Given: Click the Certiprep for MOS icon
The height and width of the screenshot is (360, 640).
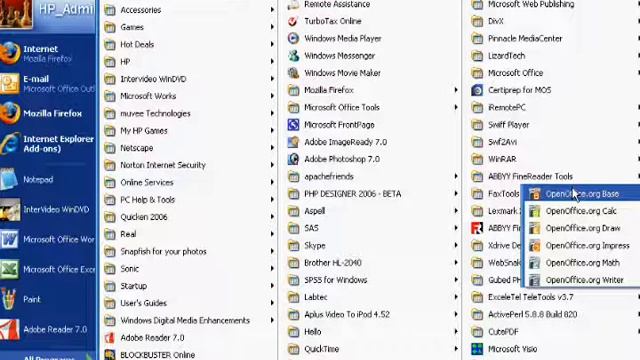Looking at the screenshot, I should tap(477, 90).
